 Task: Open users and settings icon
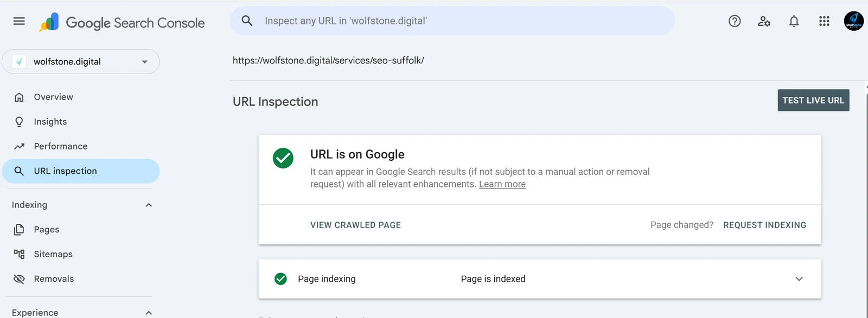point(764,21)
